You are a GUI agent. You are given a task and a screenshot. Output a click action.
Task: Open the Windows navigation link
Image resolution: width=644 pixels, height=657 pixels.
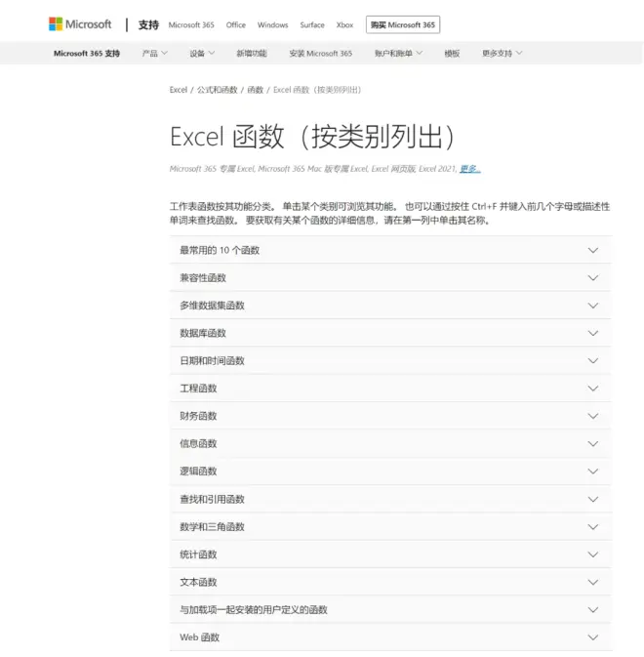click(272, 24)
